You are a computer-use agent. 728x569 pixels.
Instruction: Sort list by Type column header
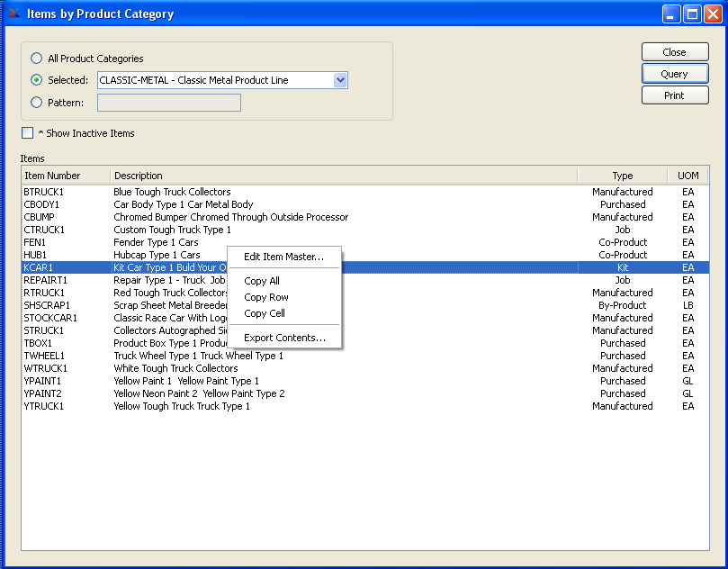coord(622,176)
